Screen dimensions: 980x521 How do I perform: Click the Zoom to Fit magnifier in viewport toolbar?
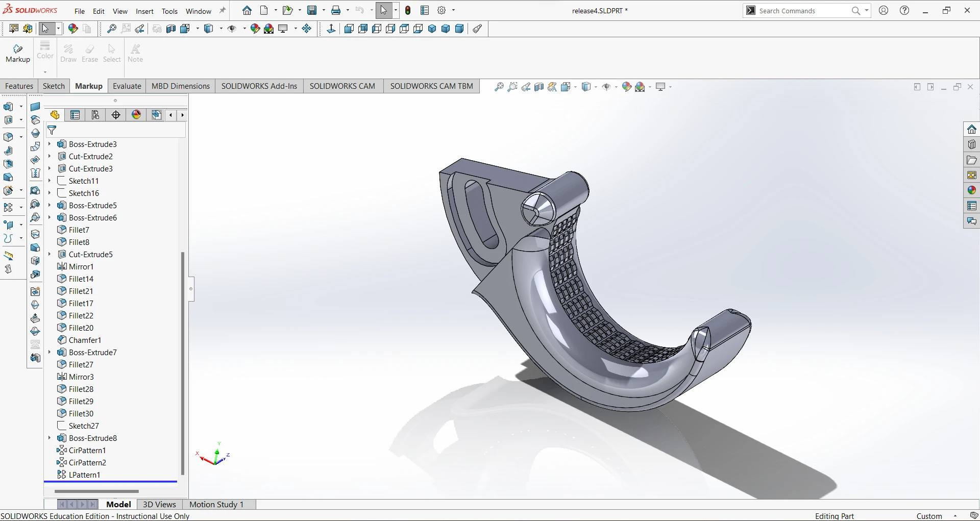[499, 87]
